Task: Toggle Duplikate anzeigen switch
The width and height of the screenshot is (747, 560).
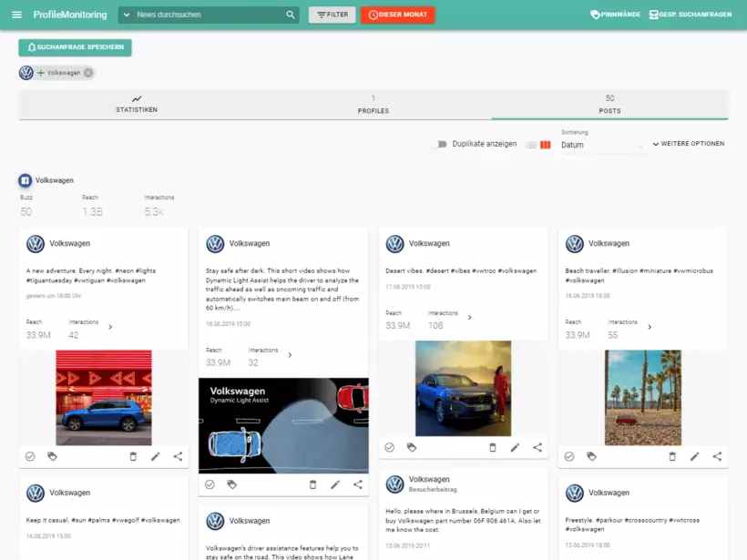Action: [439, 144]
